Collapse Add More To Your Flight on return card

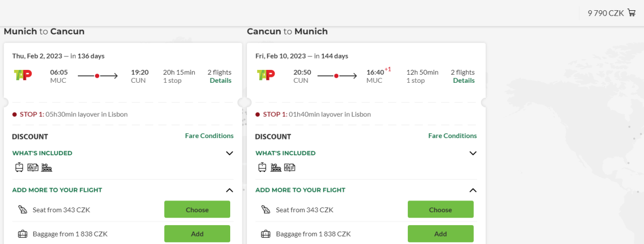pos(473,190)
